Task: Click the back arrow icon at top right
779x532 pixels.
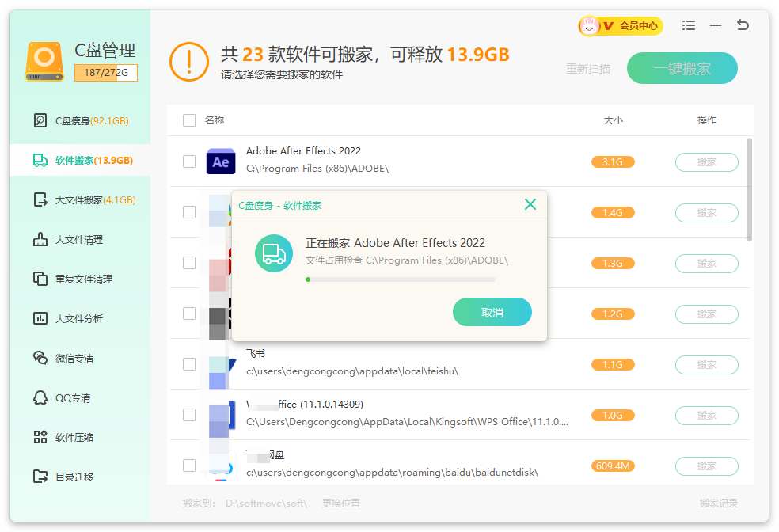Action: pos(743,25)
